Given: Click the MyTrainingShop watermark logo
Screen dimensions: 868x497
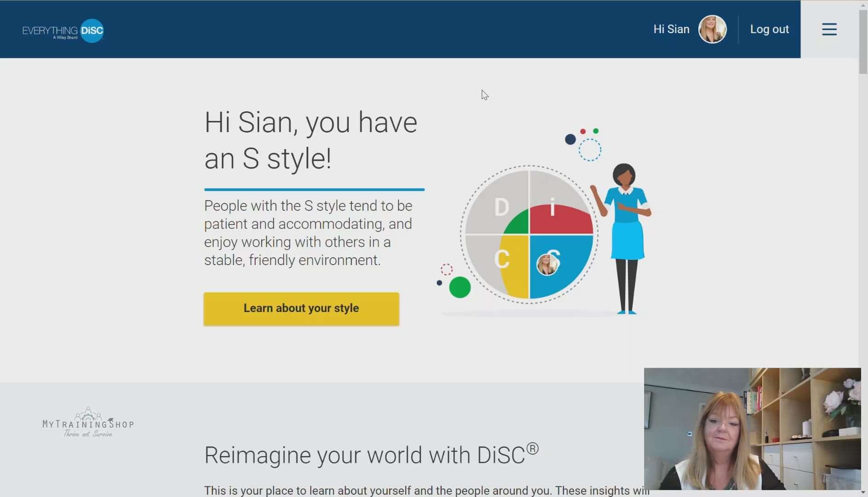Looking at the screenshot, I should (87, 421).
